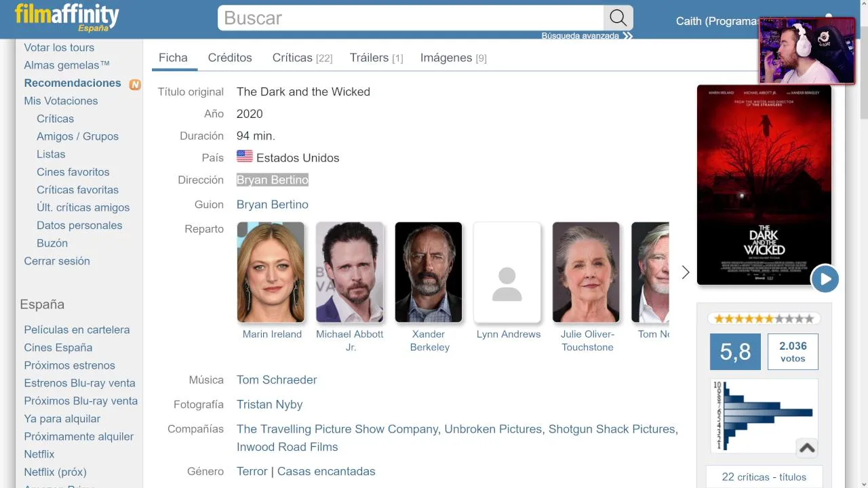Viewport: 868px width, 488px height.
Task: Click Bryan Bertino under Guion
Action: pos(272,204)
